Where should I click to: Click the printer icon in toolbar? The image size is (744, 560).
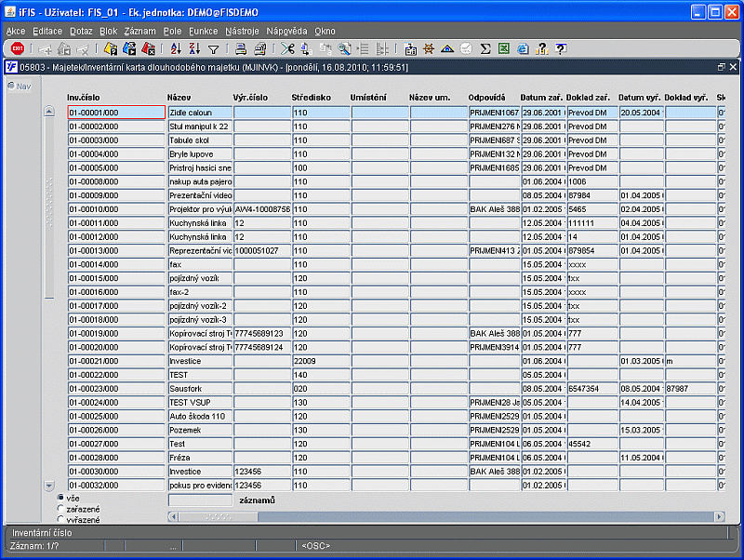pos(241,49)
